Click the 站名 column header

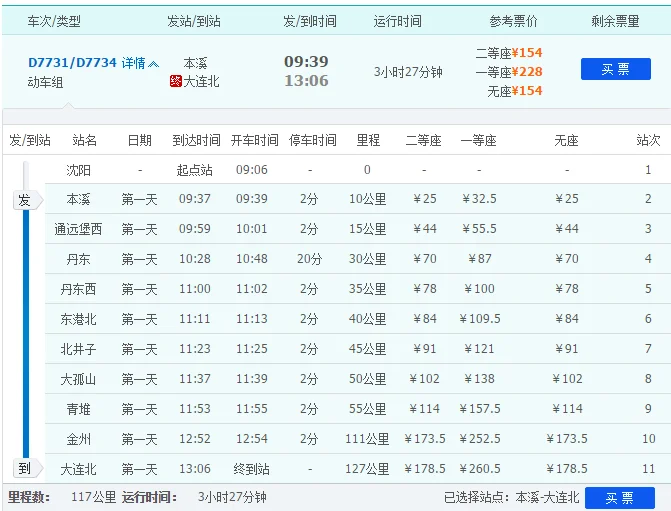pyautogui.click(x=84, y=140)
